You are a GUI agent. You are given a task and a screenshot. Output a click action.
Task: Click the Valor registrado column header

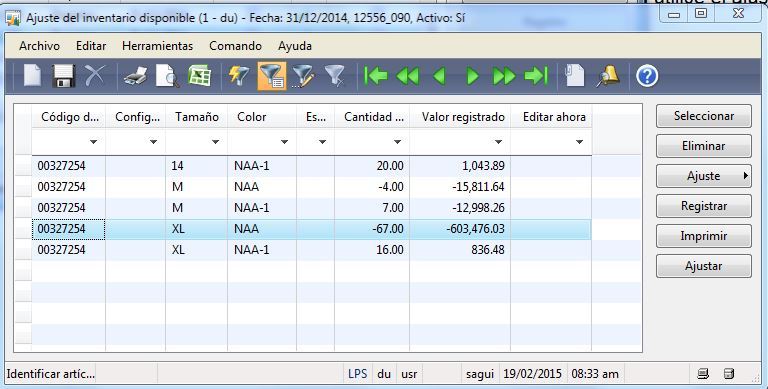(x=460, y=117)
